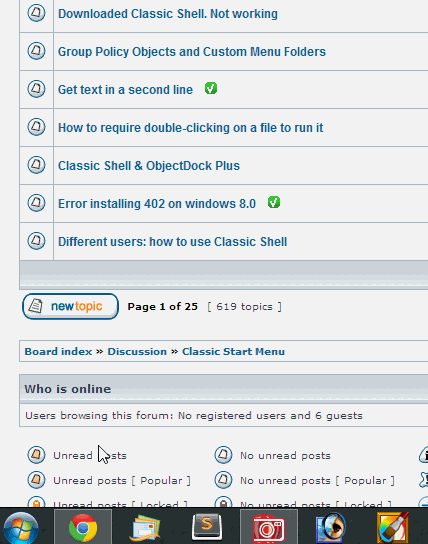Click the Unread posts legend icon
This screenshot has height=544, width=428.
36,454
